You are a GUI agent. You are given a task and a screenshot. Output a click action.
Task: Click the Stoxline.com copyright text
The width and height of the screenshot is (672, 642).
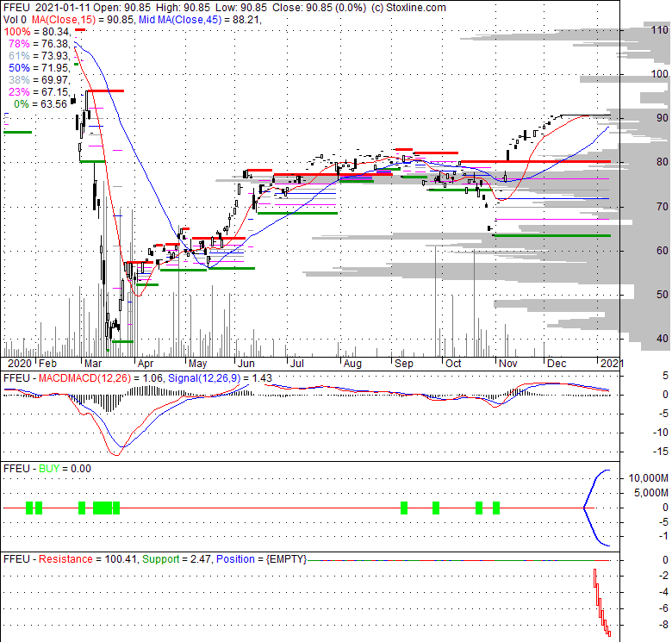(409, 8)
